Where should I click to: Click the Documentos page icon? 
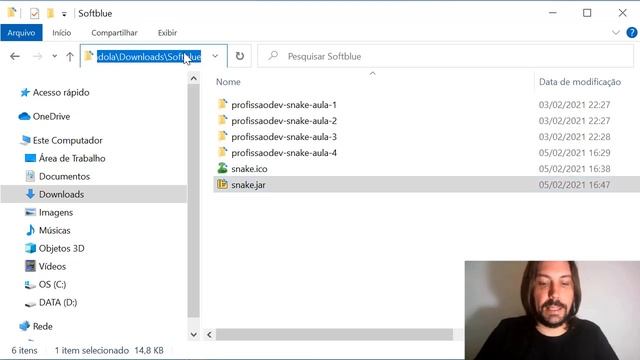[x=30, y=176]
